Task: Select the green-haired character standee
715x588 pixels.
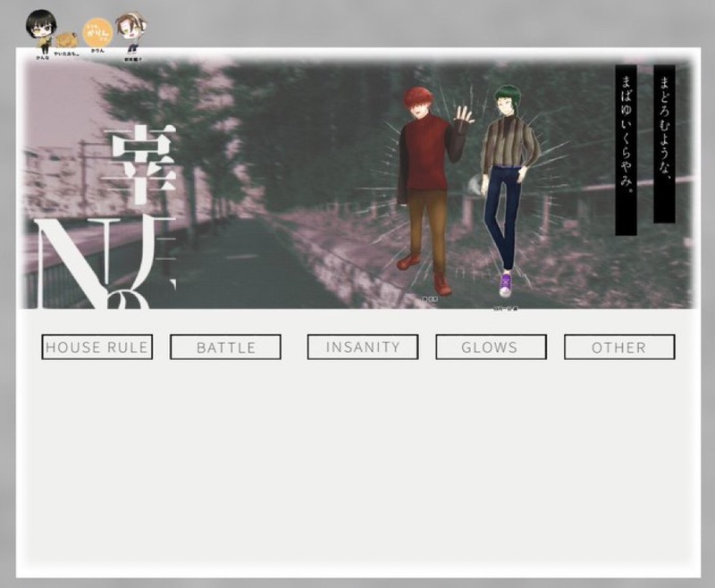Action: pos(509,191)
